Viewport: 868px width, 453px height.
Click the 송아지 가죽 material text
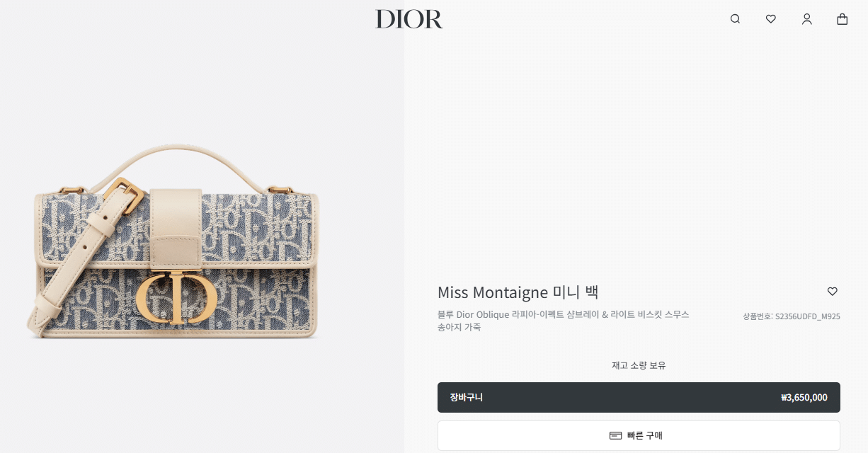[459, 327]
